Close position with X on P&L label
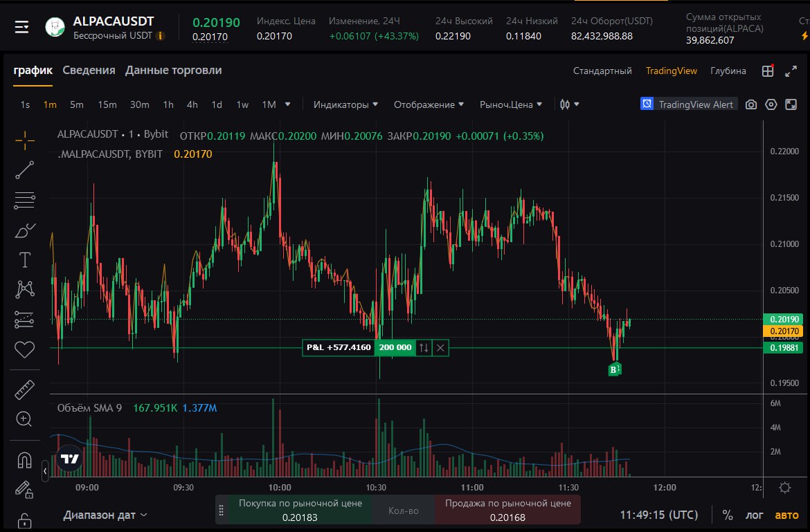The height and width of the screenshot is (532, 810). 440,348
